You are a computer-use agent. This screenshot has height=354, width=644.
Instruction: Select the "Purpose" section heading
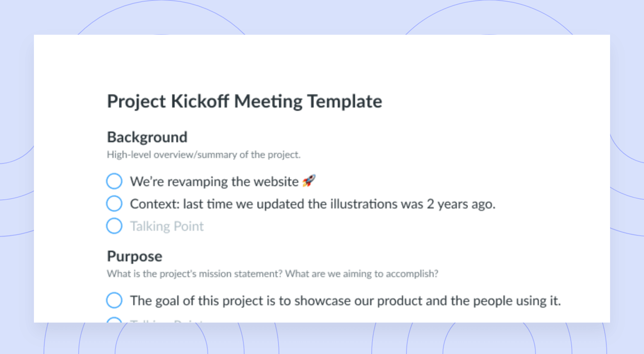(x=135, y=256)
